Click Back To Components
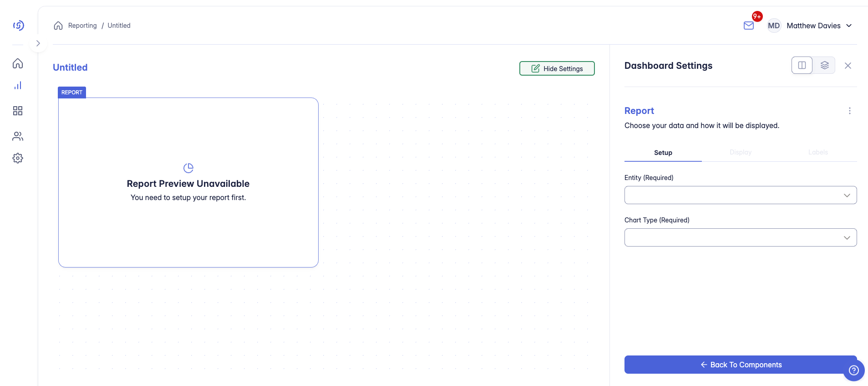This screenshot has width=868, height=386. [740, 364]
